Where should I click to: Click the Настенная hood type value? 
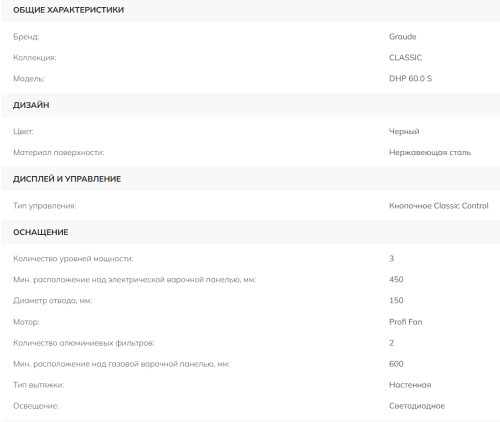pos(410,385)
